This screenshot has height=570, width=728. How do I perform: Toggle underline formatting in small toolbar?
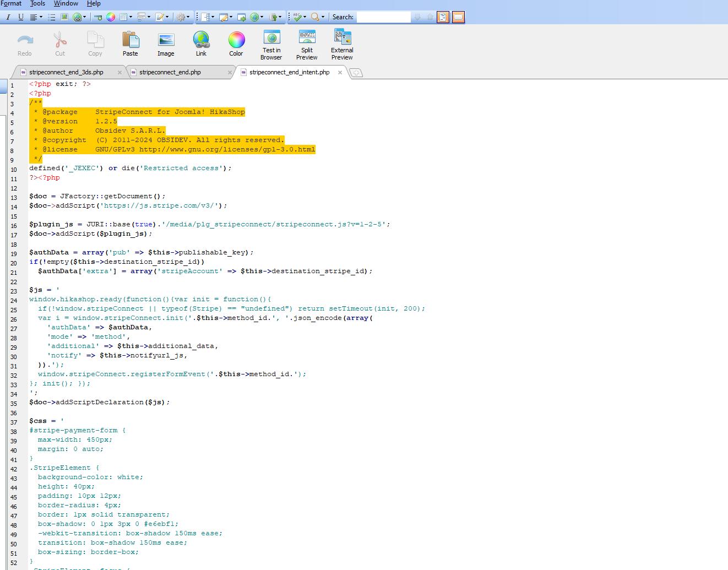click(21, 17)
